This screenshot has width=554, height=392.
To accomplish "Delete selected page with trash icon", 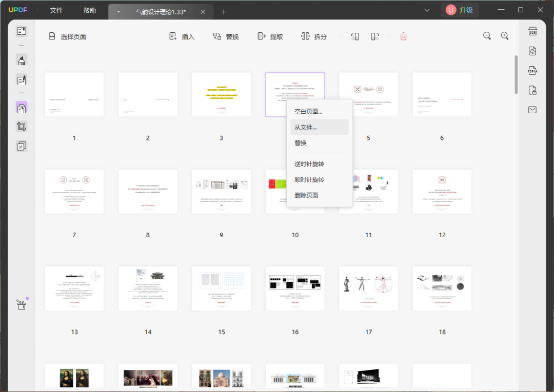I will (x=403, y=36).
